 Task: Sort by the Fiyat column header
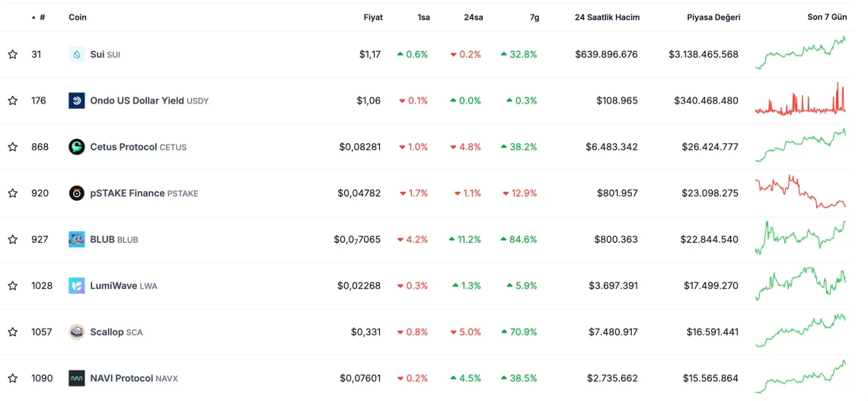click(x=373, y=17)
